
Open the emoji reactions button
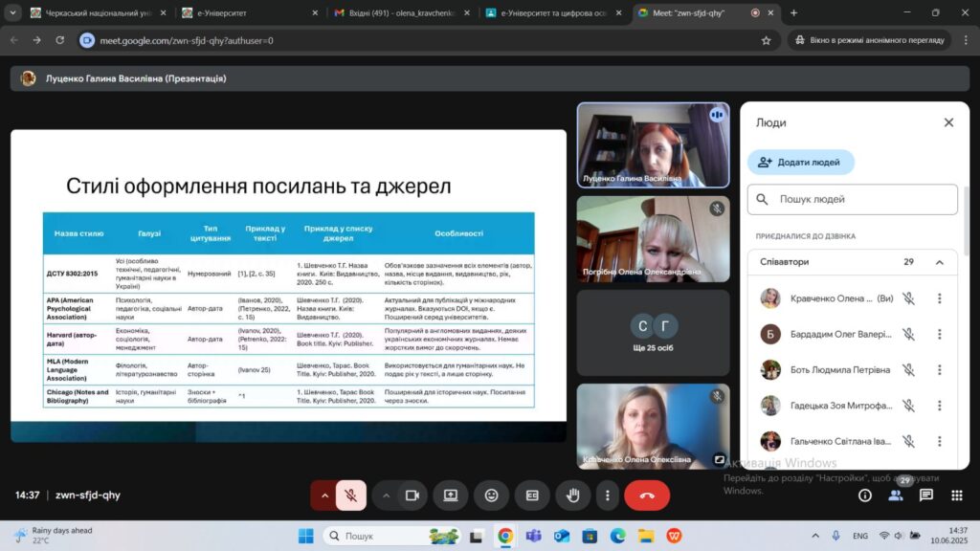(x=491, y=496)
